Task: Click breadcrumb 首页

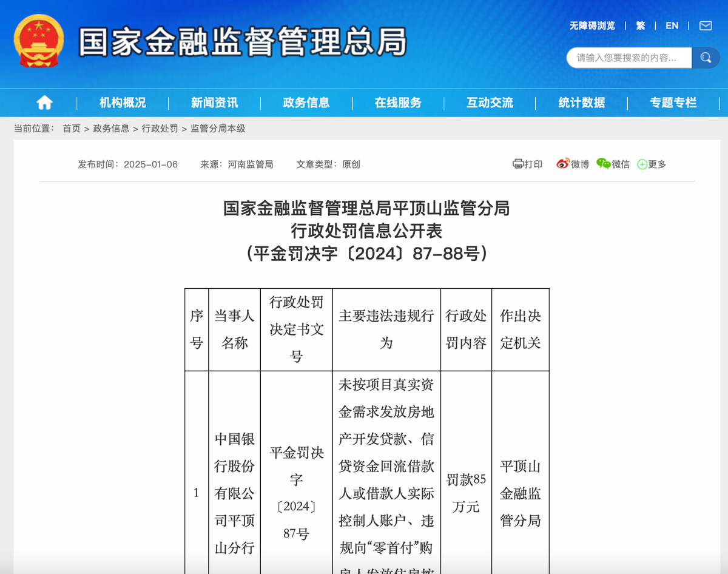Action: pos(72,129)
